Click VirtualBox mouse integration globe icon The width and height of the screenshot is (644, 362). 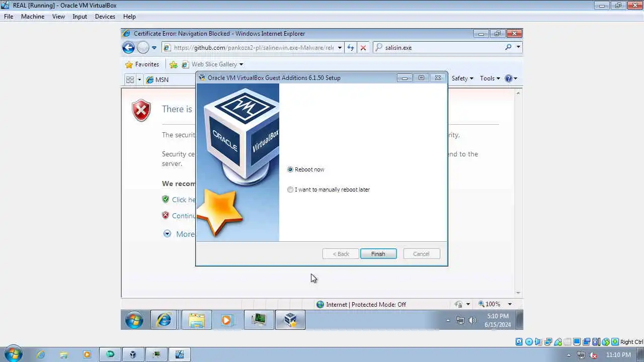[x=606, y=342]
